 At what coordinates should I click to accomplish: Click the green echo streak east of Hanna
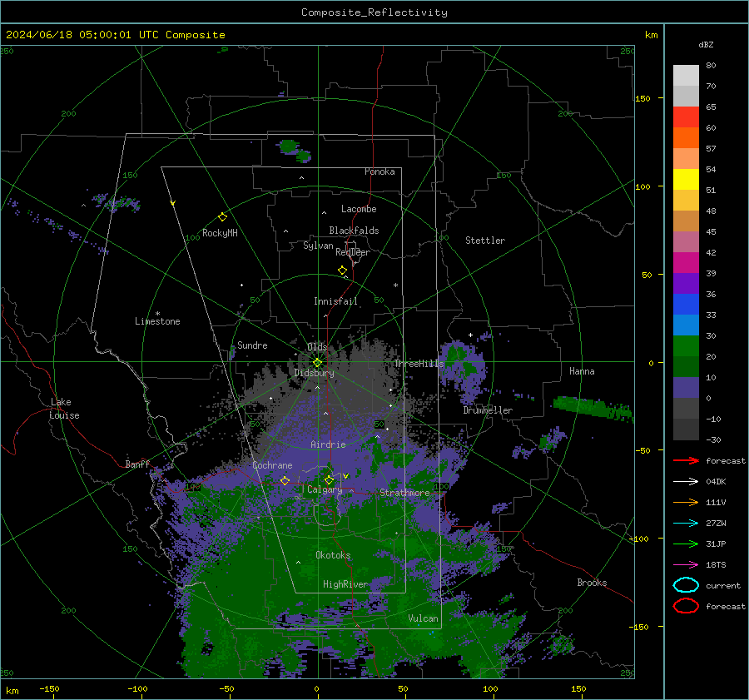point(593,409)
